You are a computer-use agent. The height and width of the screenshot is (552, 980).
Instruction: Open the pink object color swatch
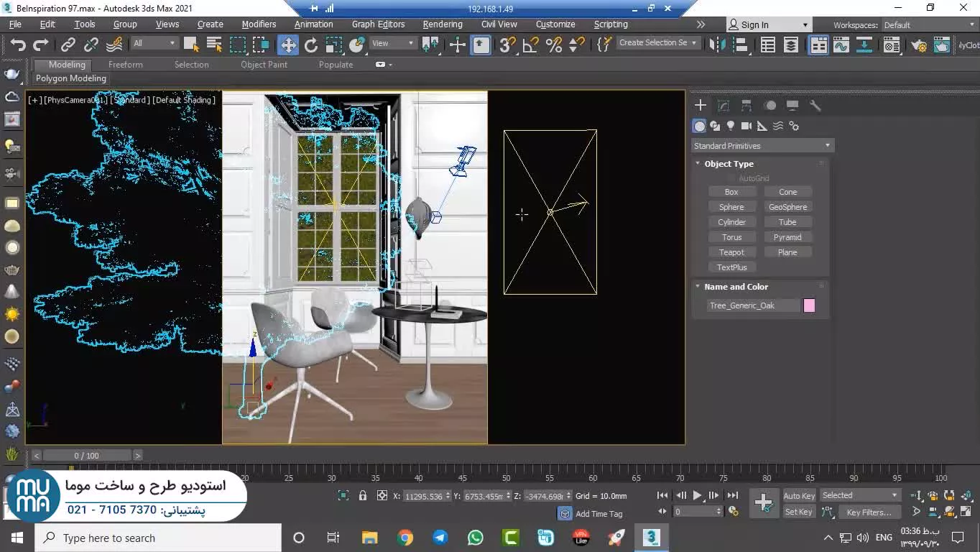click(809, 305)
